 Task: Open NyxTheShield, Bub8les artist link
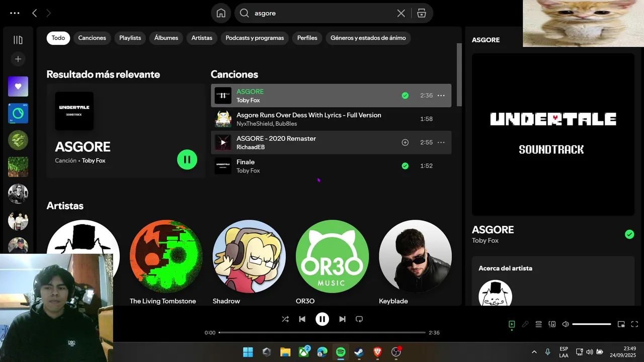point(267,124)
